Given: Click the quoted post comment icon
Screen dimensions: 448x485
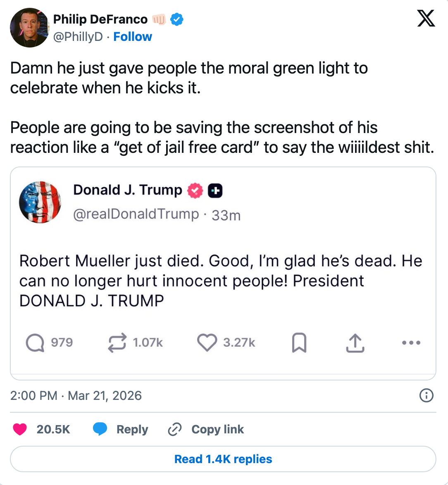Looking at the screenshot, I should [x=35, y=343].
